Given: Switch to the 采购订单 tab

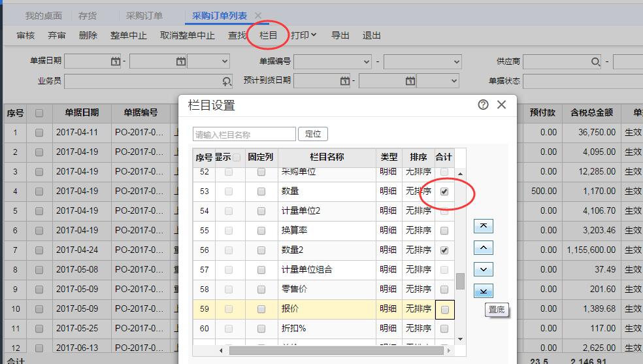Looking at the screenshot, I should click(144, 16).
